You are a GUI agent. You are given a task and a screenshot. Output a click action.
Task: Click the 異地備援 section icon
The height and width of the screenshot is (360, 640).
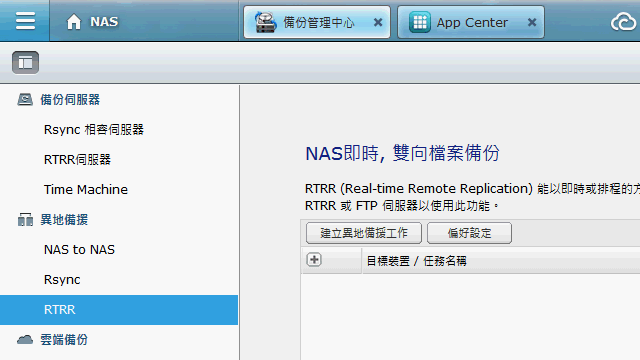pos(25,220)
